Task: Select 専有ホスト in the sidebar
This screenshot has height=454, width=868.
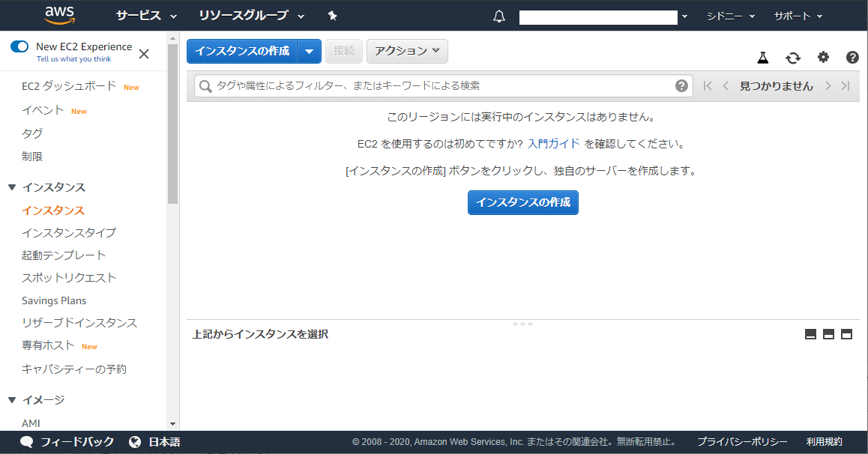Action: (x=48, y=345)
